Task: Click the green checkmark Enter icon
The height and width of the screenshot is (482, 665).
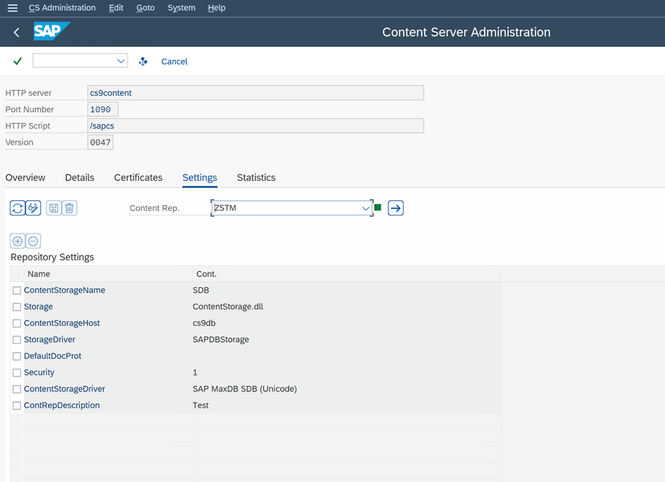Action: [18, 61]
